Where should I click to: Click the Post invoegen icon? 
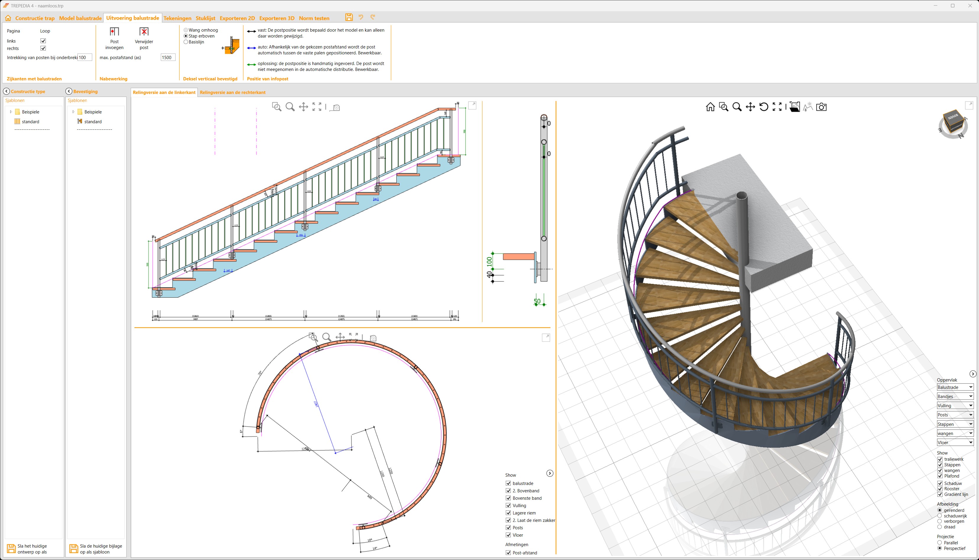114,32
